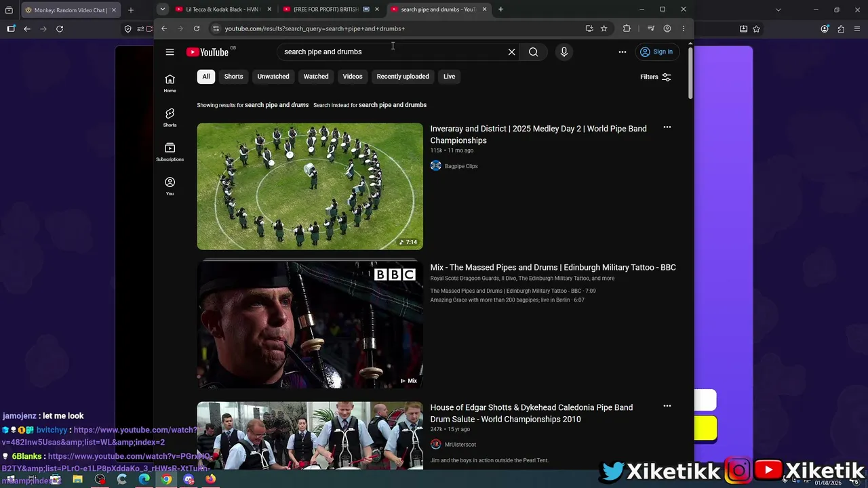Go back in the Monkey browser window
The width and height of the screenshot is (868, 488).
27,29
